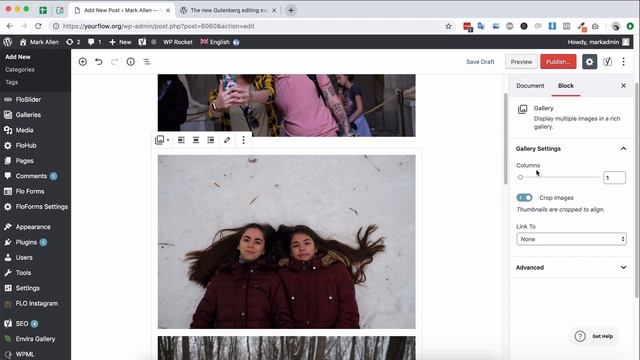The image size is (640, 360).
Task: Undo the last editor change
Action: [x=98, y=62]
